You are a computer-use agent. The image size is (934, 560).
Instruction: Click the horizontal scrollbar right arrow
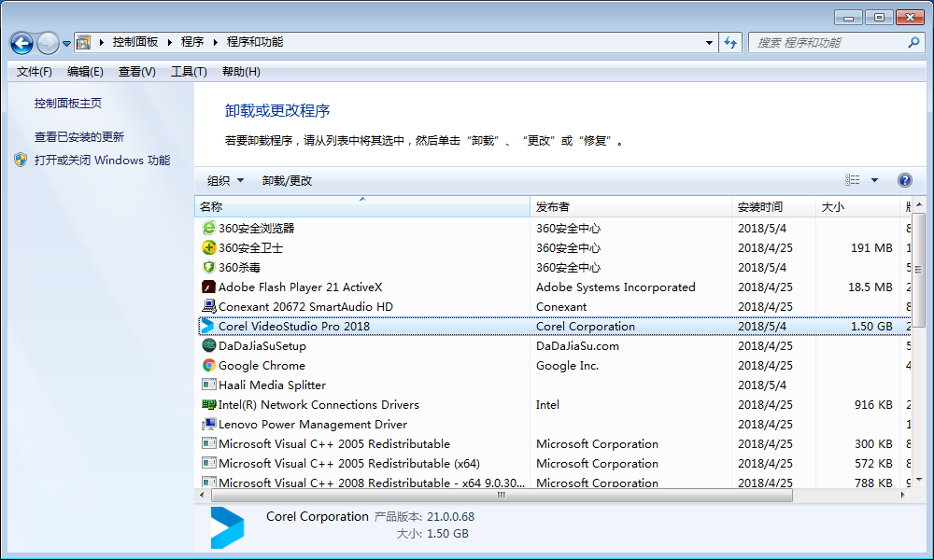tap(902, 495)
